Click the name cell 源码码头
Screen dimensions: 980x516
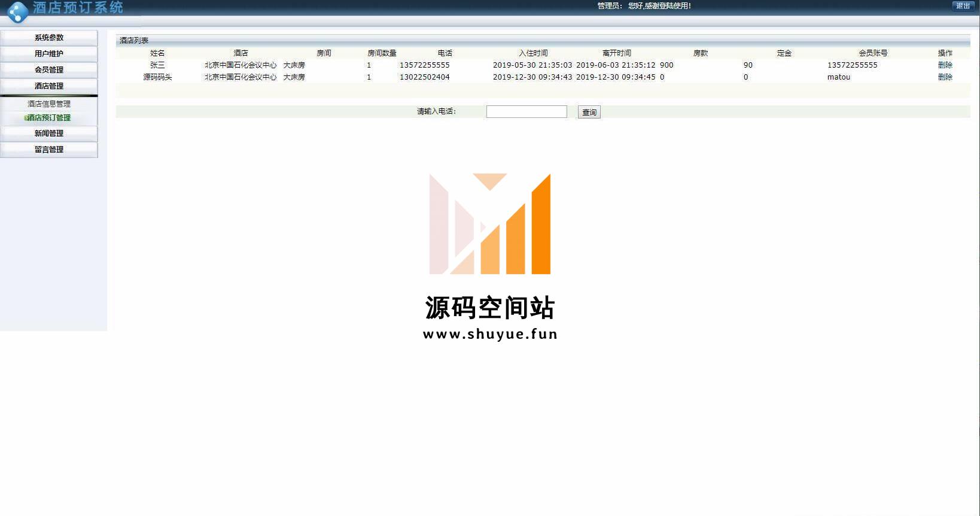click(157, 77)
